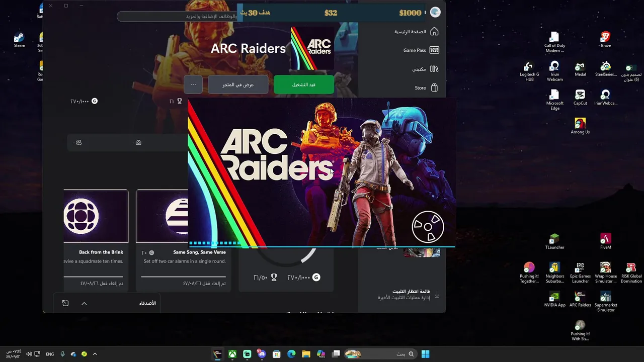Open the تصميم بدون عنوان (6) desktop file
The image size is (644, 362).
[x=631, y=73]
